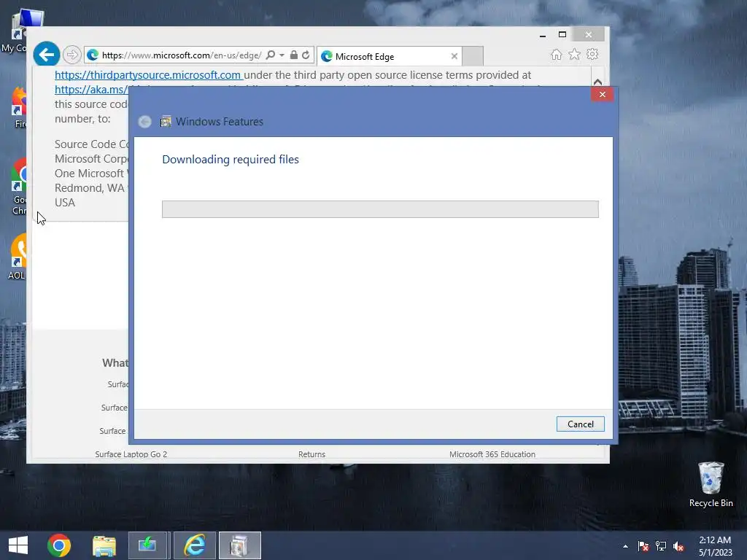Close the Microsoft Edge tab

[454, 56]
